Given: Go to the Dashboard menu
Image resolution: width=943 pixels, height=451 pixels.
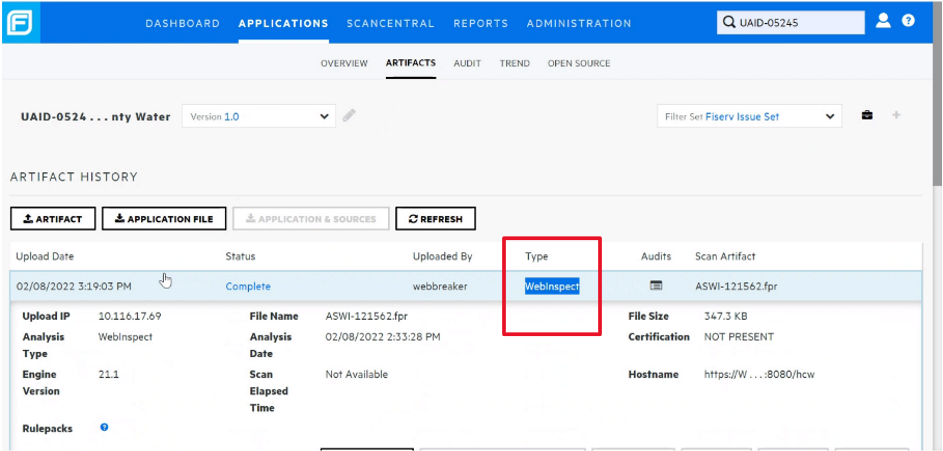Looking at the screenshot, I should [x=183, y=23].
